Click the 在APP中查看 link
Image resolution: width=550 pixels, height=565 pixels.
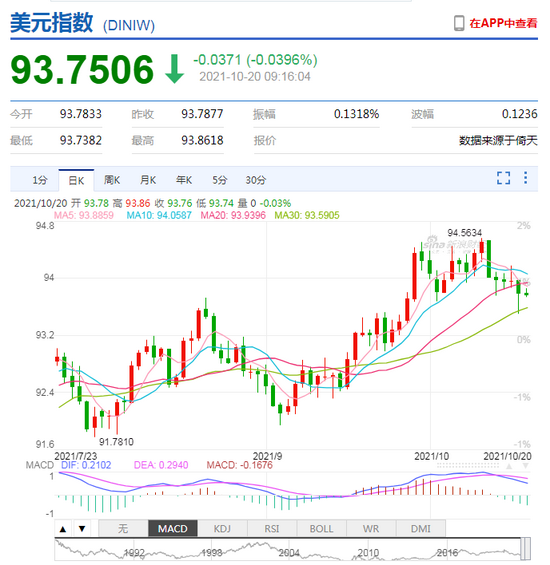click(503, 23)
